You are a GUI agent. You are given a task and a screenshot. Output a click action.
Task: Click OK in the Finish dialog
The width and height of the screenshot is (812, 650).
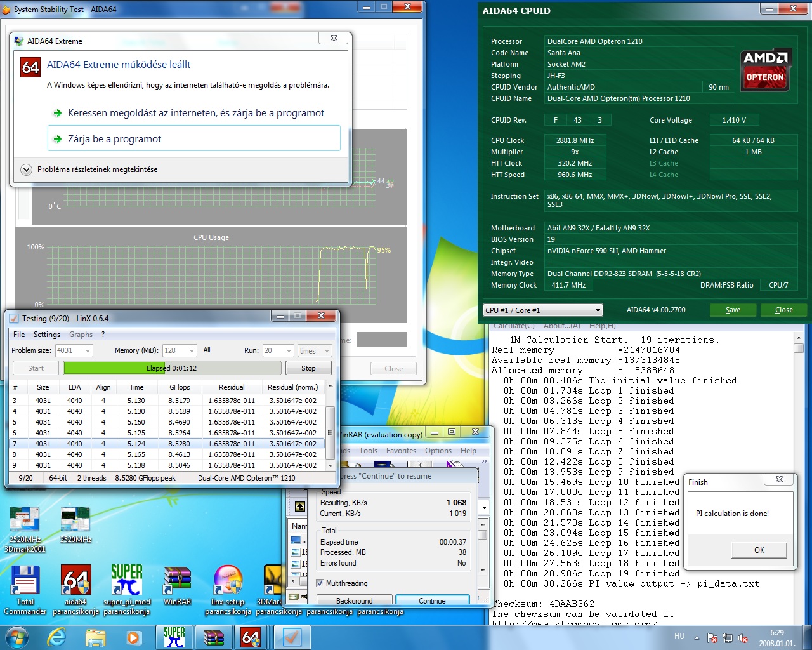pos(759,550)
